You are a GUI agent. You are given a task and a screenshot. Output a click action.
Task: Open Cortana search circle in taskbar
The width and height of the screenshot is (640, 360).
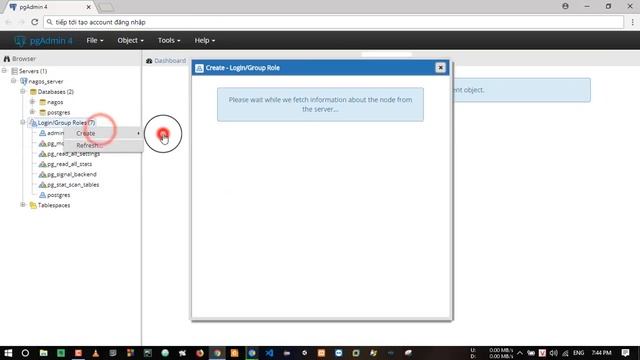point(25,353)
